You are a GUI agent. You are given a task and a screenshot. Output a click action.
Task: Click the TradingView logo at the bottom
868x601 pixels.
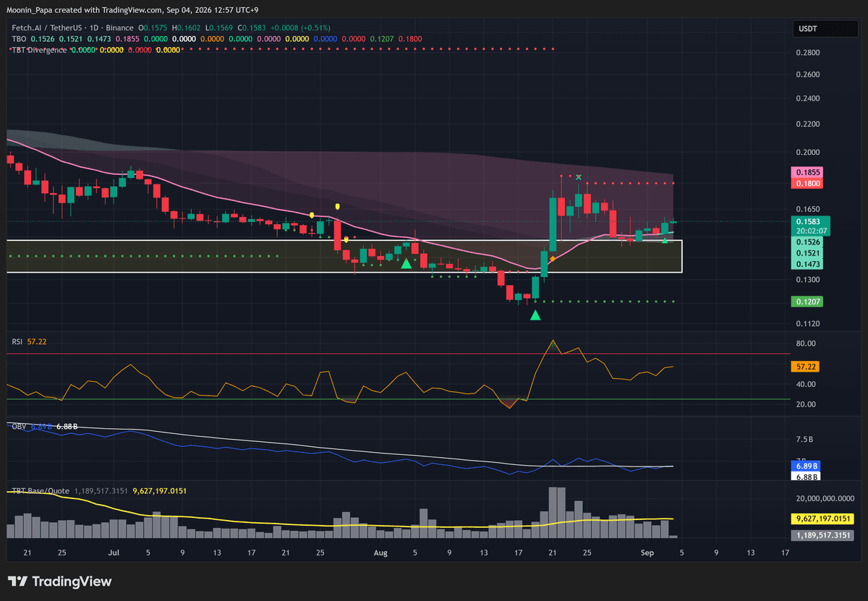click(x=59, y=581)
